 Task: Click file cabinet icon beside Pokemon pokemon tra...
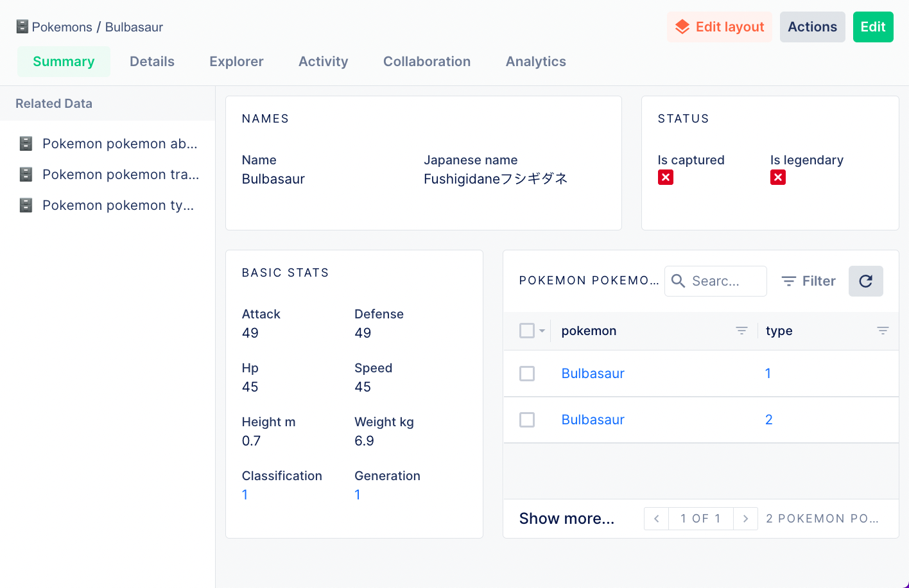point(26,174)
